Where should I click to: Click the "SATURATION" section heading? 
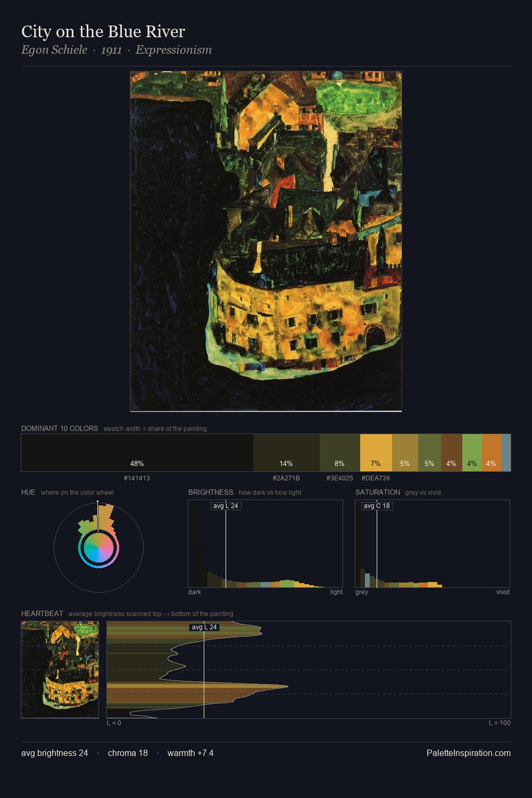tap(378, 492)
